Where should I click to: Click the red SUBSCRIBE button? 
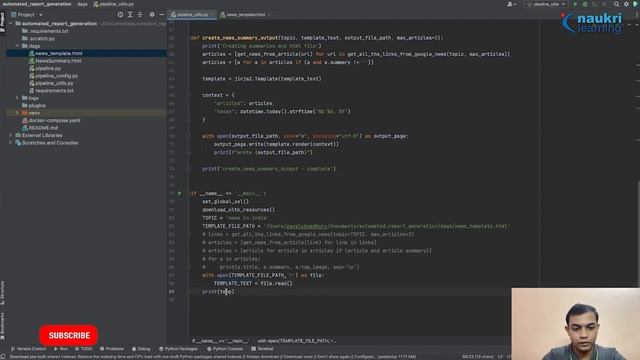(69, 335)
